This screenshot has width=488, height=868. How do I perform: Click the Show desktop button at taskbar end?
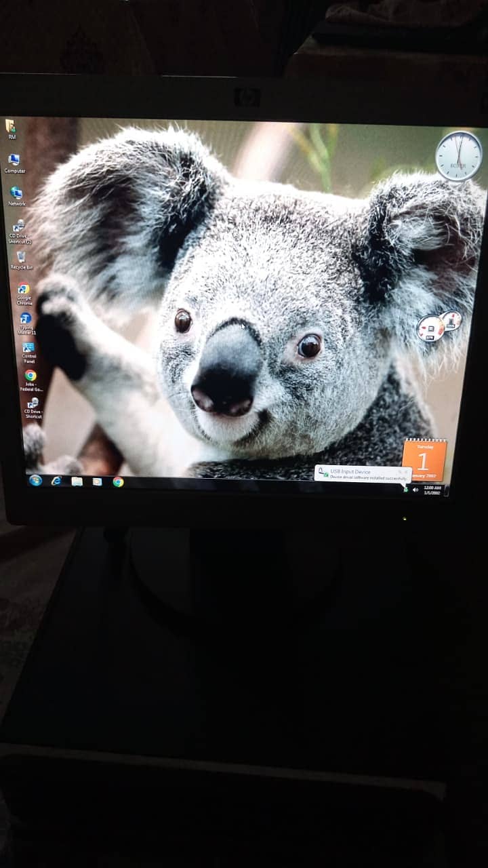point(447,490)
